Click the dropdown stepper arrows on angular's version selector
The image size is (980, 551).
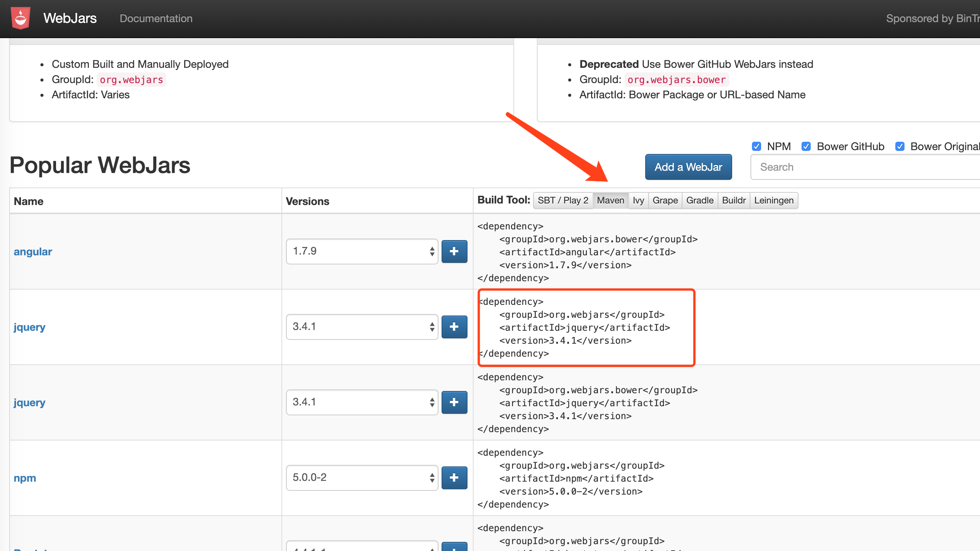pyautogui.click(x=431, y=251)
